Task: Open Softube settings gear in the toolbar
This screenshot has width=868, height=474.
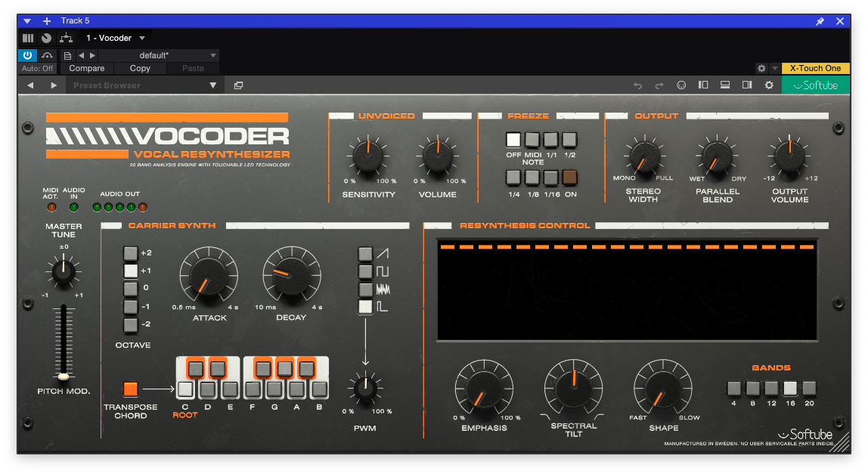Action: point(769,85)
